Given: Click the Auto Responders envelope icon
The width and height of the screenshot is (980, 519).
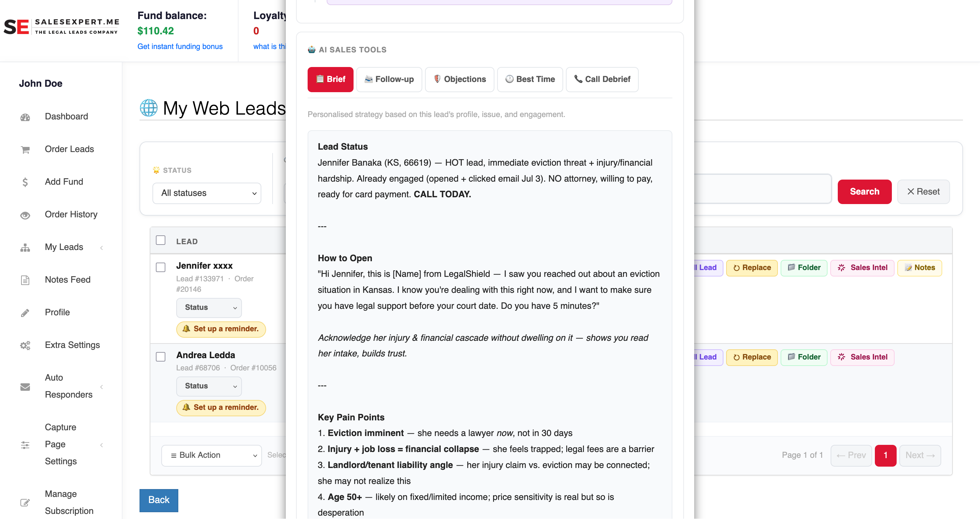Looking at the screenshot, I should pos(25,387).
